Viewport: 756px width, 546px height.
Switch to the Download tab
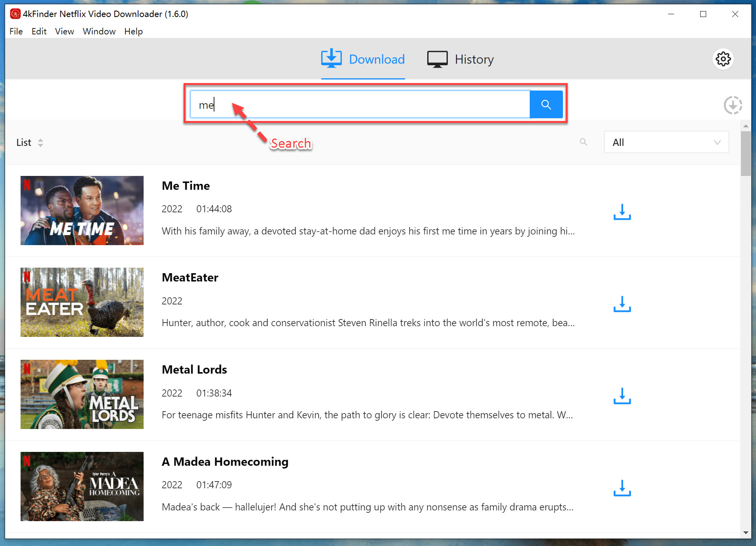(x=363, y=59)
